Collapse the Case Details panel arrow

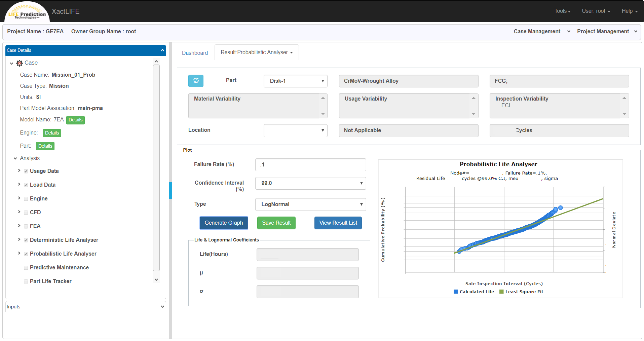pyautogui.click(x=163, y=50)
